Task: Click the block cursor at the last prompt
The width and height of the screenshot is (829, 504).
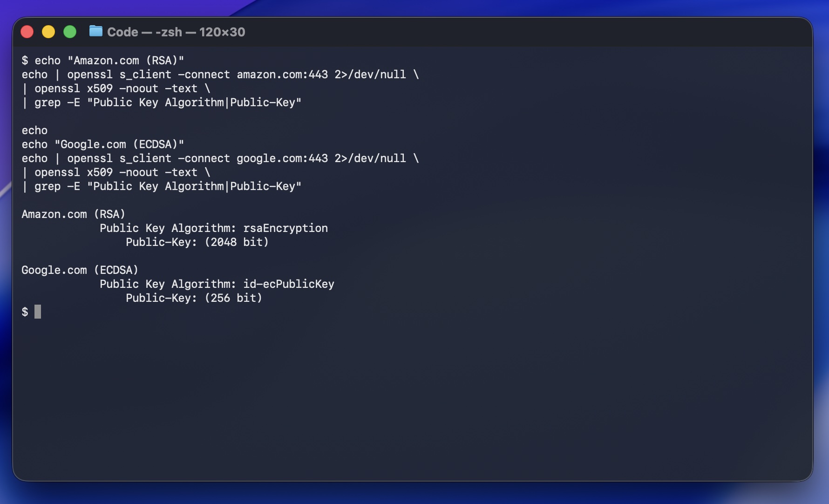Action: click(x=38, y=312)
